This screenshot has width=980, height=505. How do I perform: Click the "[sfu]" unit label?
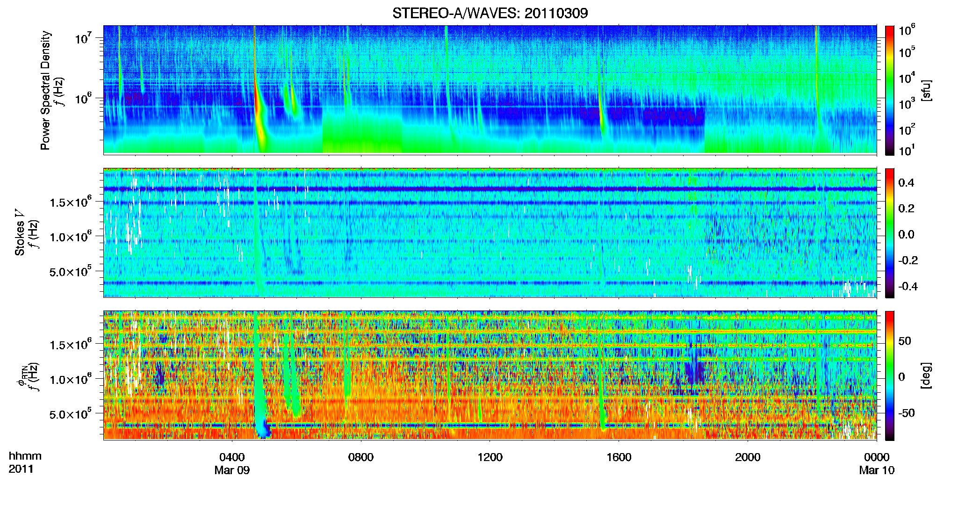point(926,90)
